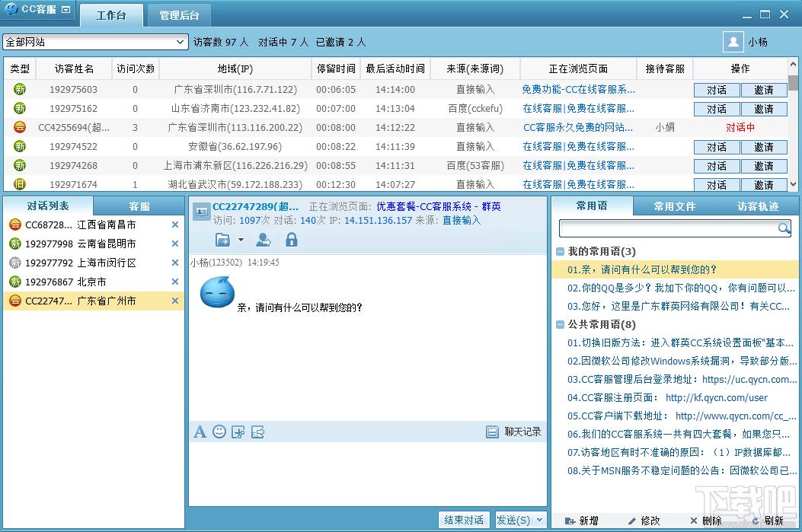This screenshot has width=802, height=532.
Task: Open the dropdown arrow next to the transfer icon
Action: coord(241,240)
